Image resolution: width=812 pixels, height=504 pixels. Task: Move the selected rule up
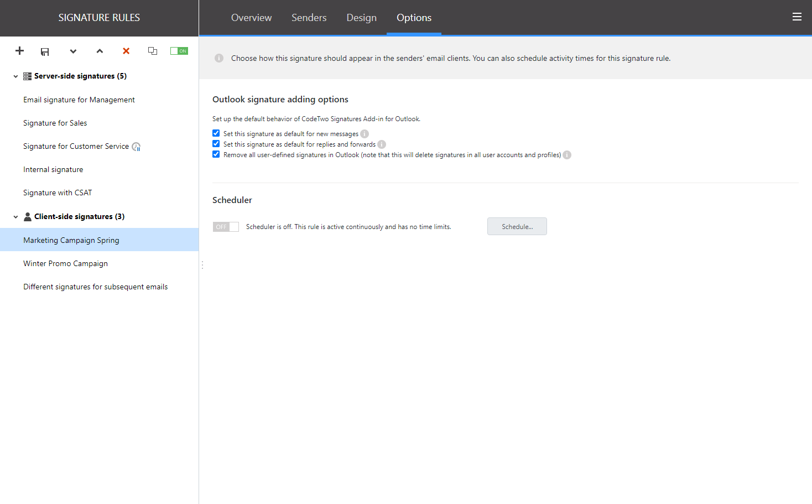pyautogui.click(x=100, y=51)
